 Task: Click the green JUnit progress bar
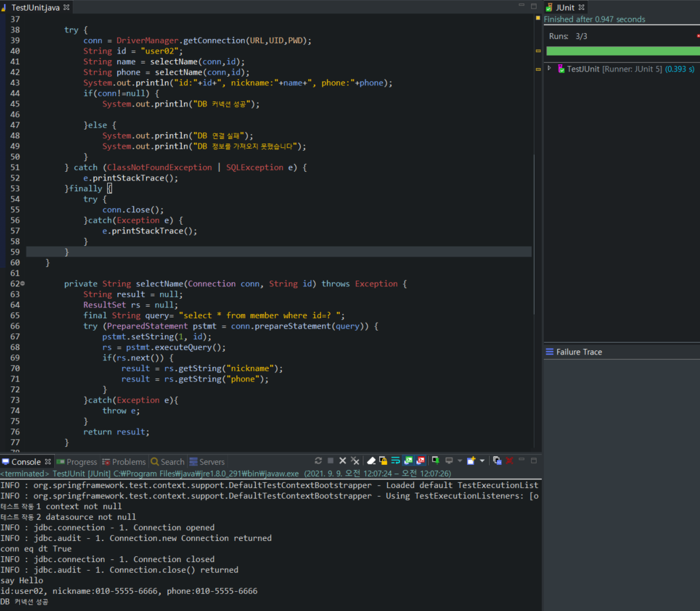click(622, 51)
